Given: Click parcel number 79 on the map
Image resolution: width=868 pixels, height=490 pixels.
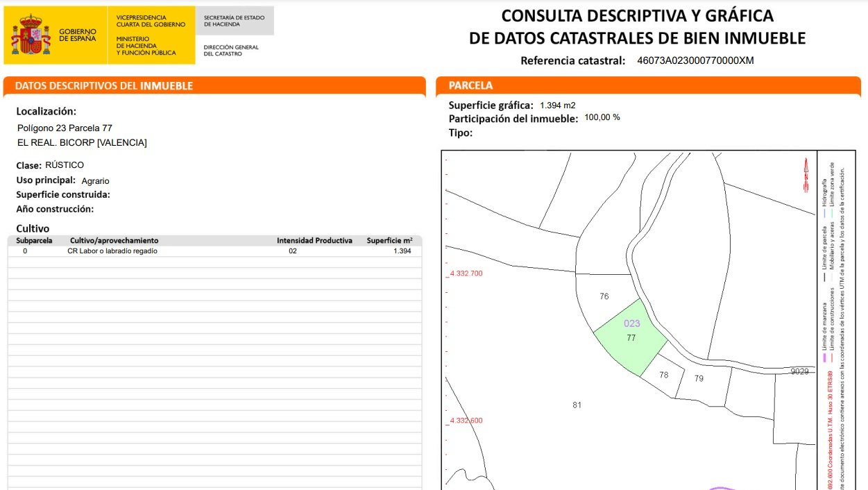Looking at the screenshot, I should (699, 378).
